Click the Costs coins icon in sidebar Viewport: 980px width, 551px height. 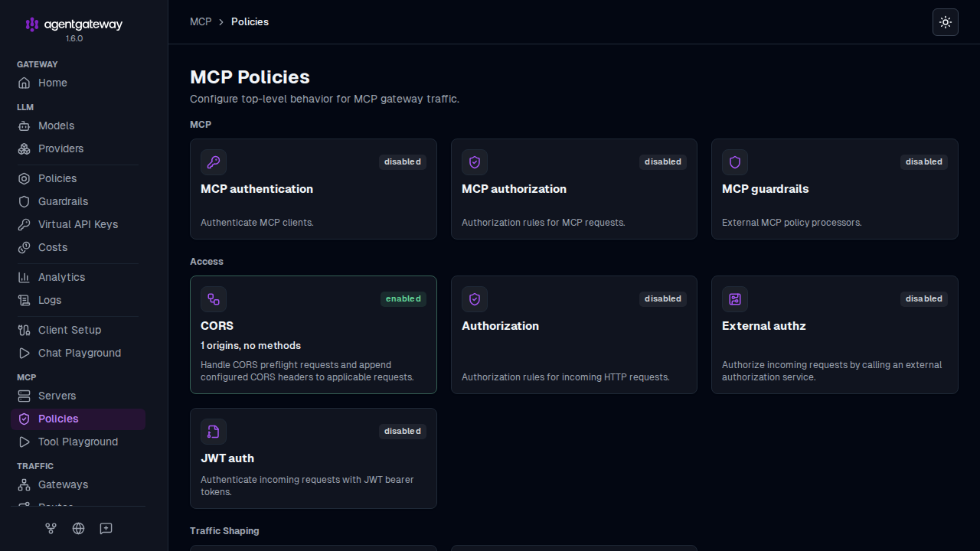point(24,247)
